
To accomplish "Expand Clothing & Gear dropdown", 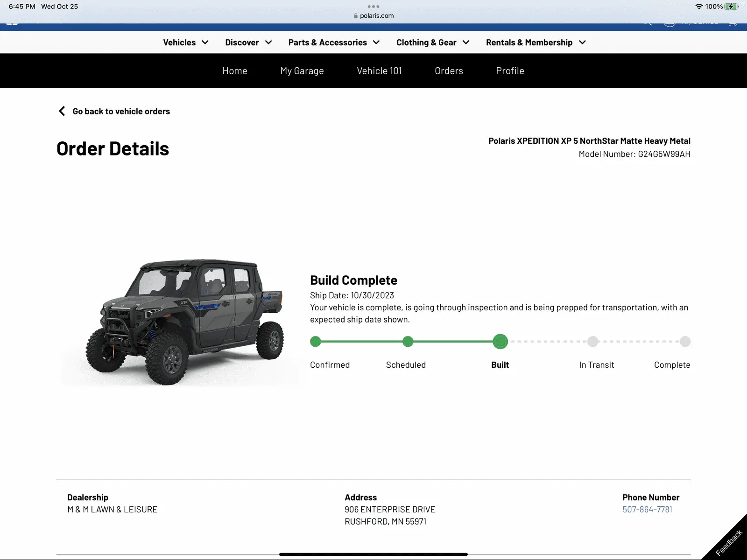I will point(433,42).
